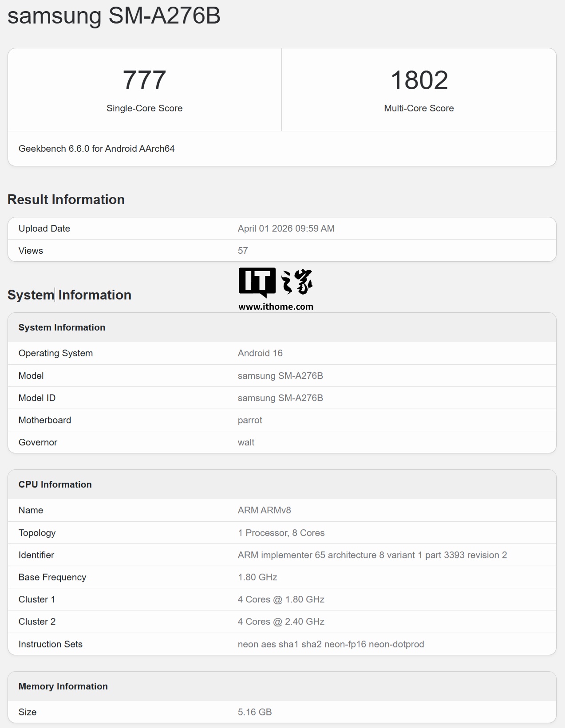Screen dimensions: 565x728
Task: Select the Upload Date value April 01 2026
Action: click(x=286, y=228)
